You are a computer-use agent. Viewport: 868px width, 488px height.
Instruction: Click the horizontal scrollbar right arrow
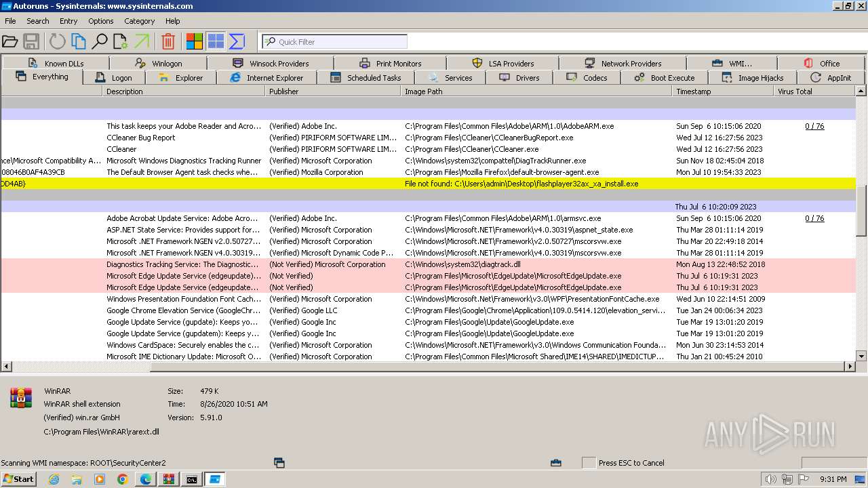point(850,367)
